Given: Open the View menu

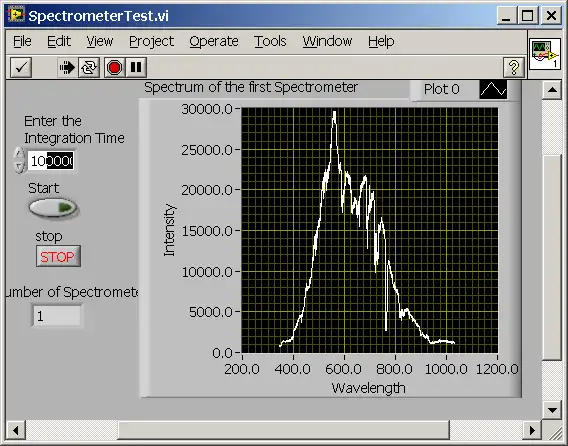Looking at the screenshot, I should pos(100,41).
